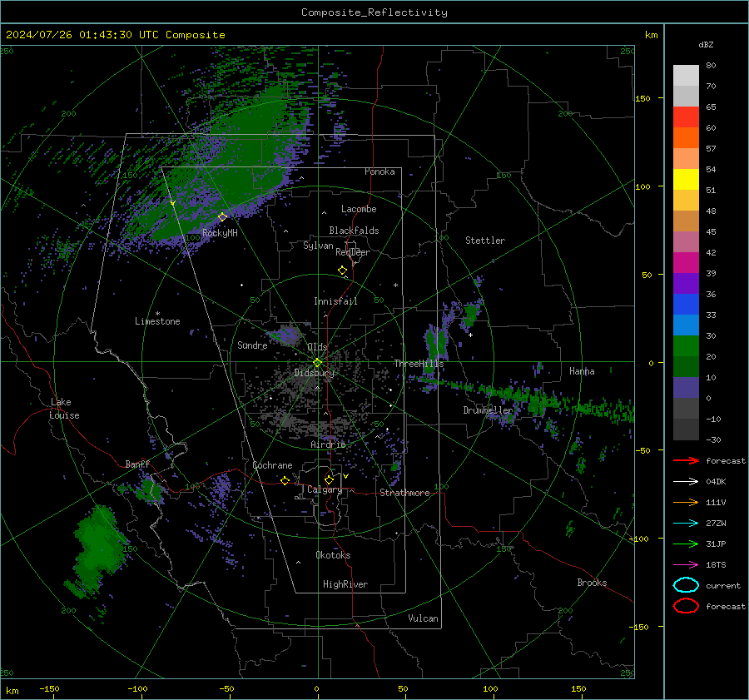The image size is (749, 700).
Task: Select the purple swatch beside 39 label
Action: tap(686, 283)
